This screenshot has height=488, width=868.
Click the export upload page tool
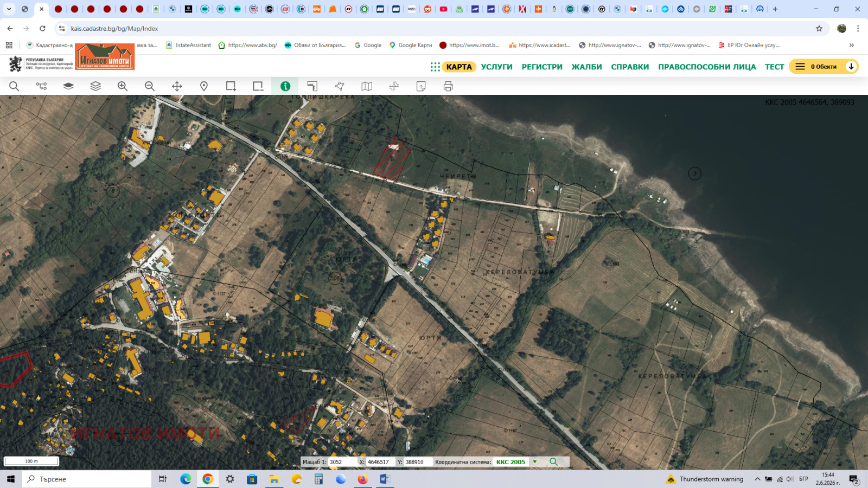pos(421,86)
